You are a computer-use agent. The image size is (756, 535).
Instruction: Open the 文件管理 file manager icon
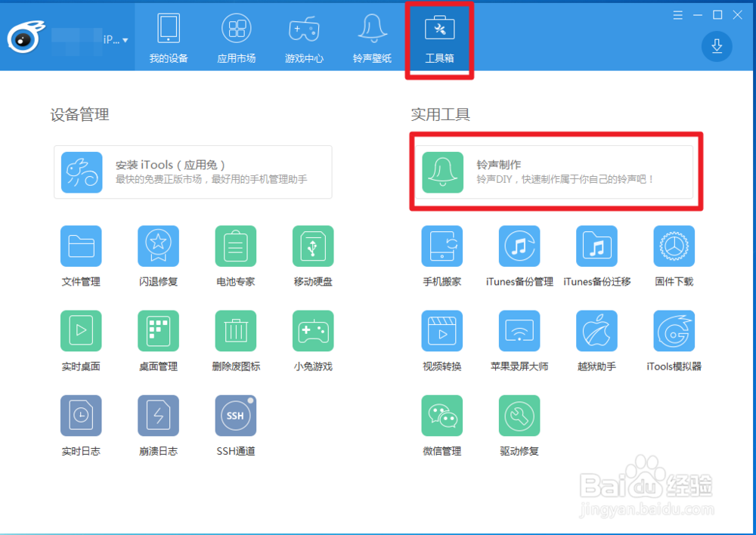(81, 246)
